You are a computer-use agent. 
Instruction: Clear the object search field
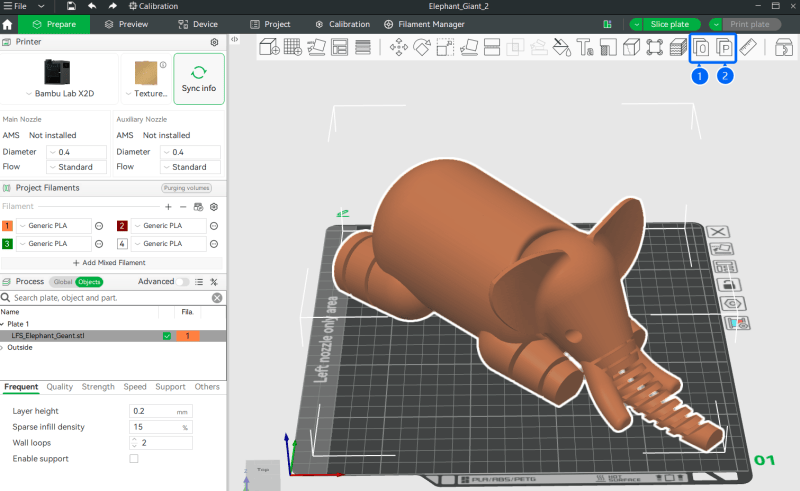tap(217, 298)
